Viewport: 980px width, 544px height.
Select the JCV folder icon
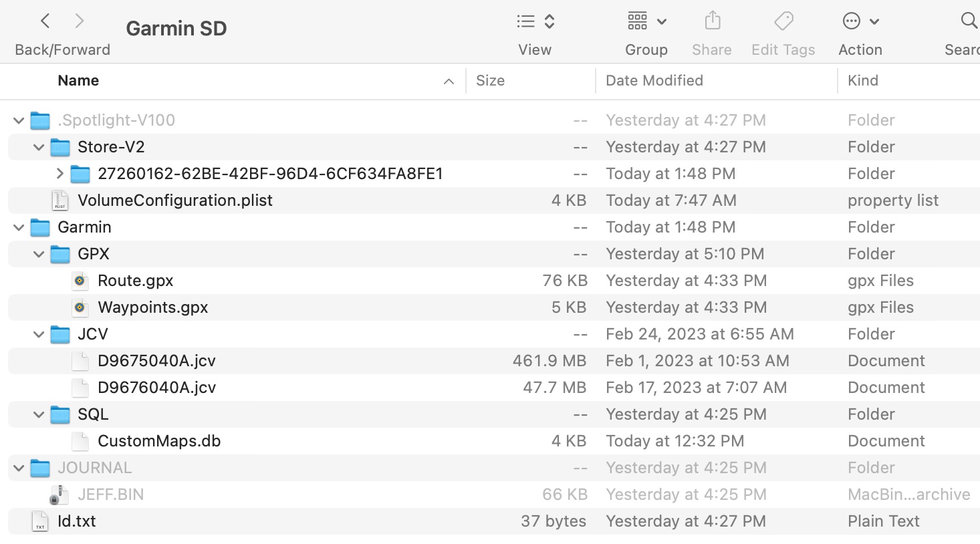click(x=60, y=334)
